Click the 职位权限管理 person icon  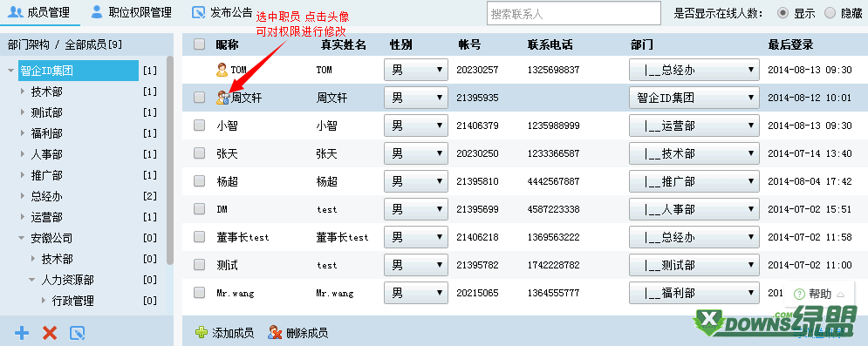click(x=97, y=11)
